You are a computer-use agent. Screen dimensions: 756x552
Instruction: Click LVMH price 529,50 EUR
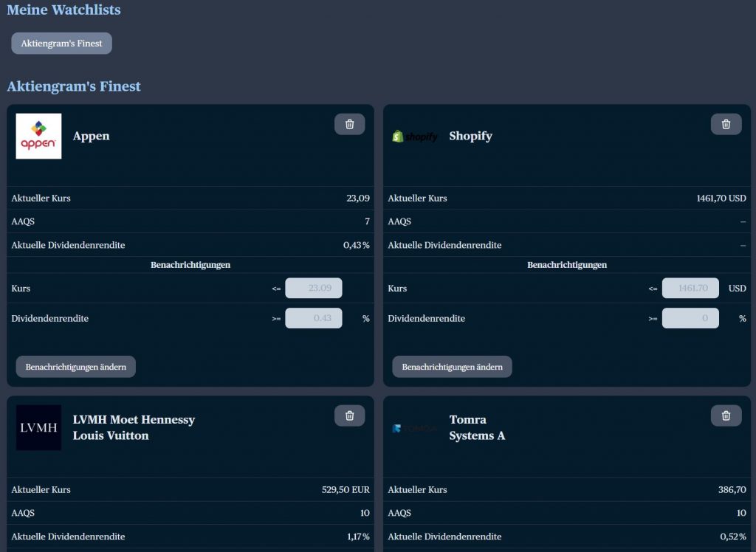tap(346, 490)
